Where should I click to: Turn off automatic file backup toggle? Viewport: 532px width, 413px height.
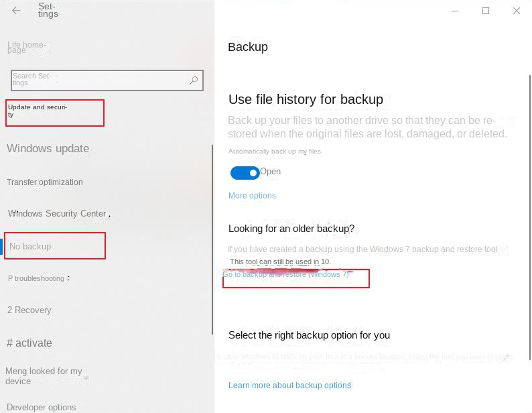coord(245,173)
